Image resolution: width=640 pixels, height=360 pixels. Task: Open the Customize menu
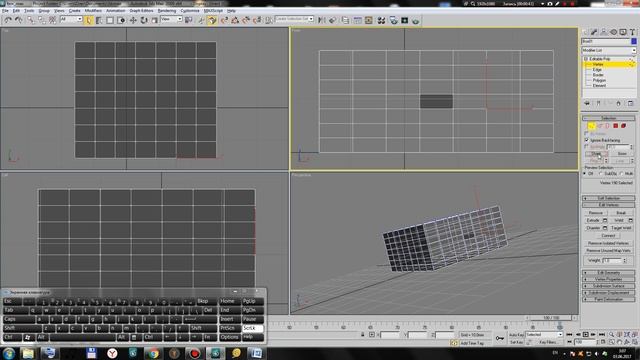click(x=190, y=11)
